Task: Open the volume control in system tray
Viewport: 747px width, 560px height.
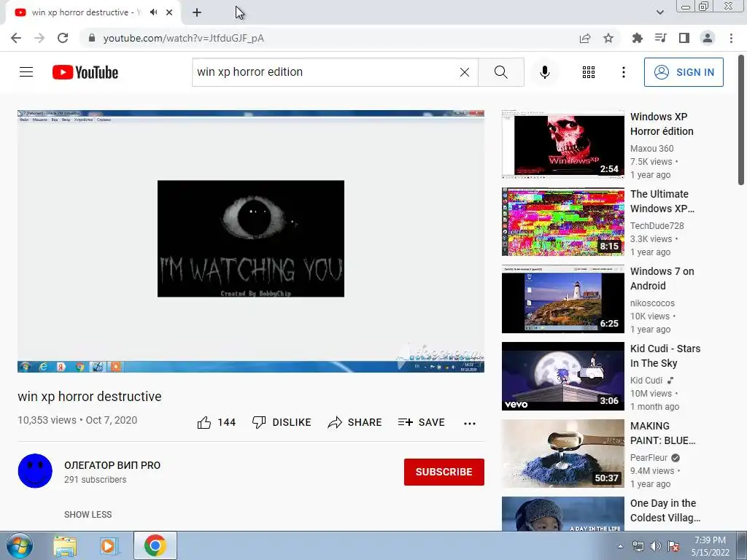Action: tap(656, 546)
